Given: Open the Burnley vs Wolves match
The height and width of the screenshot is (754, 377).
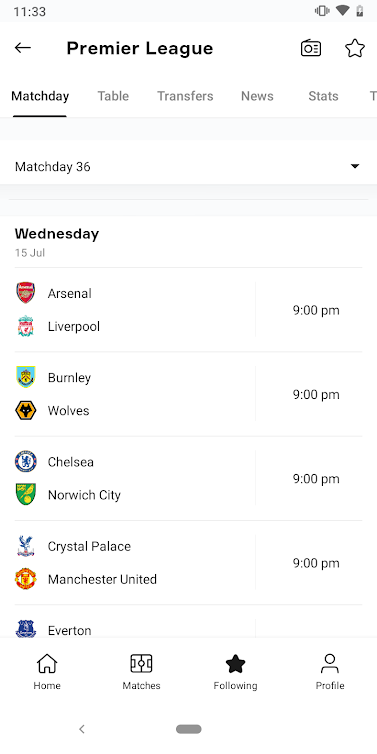Looking at the screenshot, I should pos(188,394).
